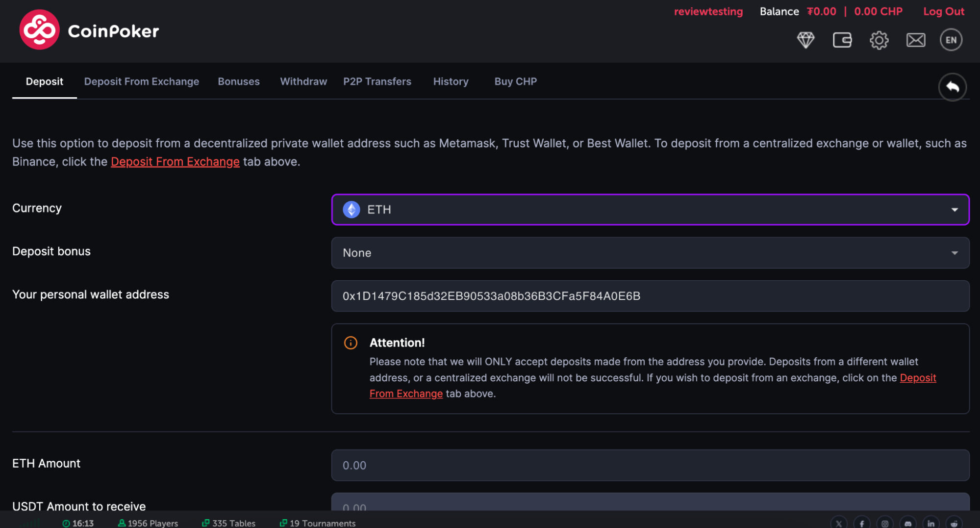This screenshot has width=980, height=528.
Task: Open the Deposit From Exchange tab
Action: (x=142, y=81)
